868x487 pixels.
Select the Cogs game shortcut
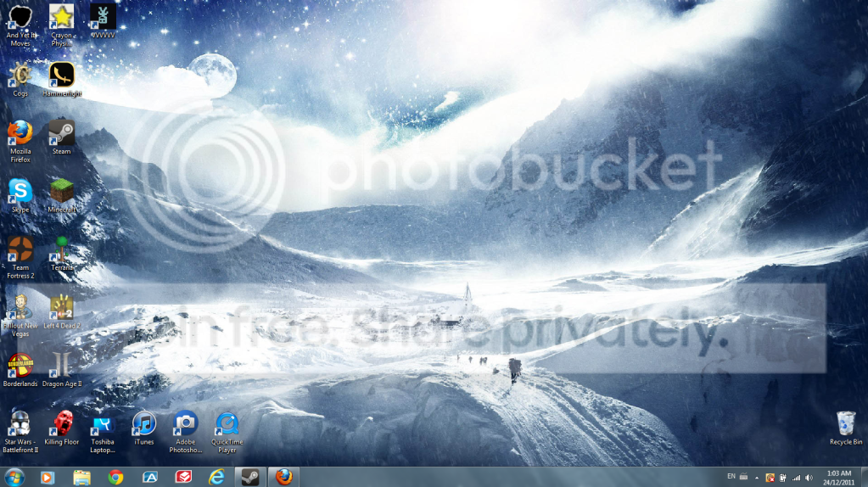coord(20,79)
